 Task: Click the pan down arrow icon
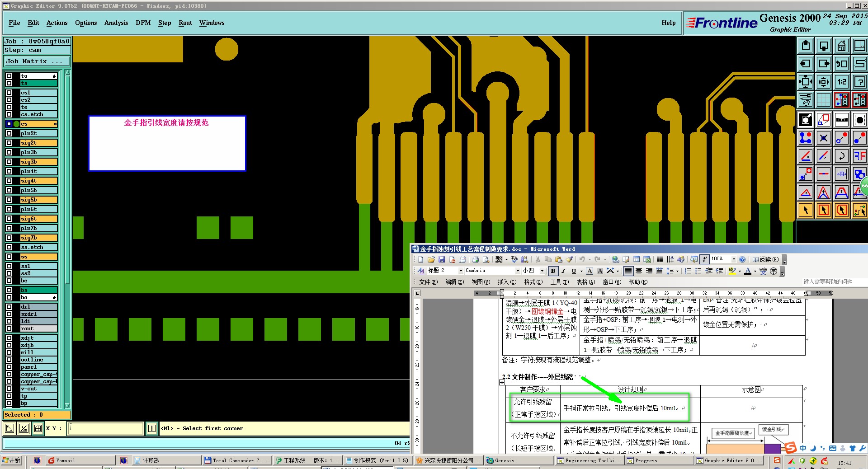pos(824,46)
